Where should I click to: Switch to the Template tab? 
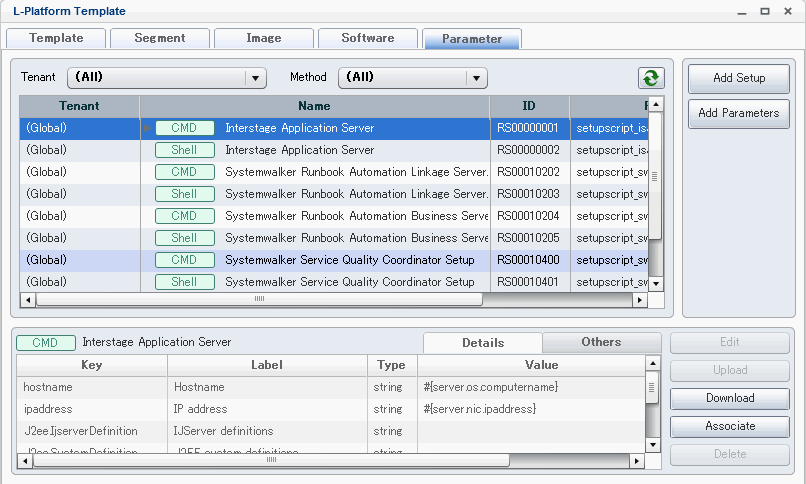click(x=56, y=39)
